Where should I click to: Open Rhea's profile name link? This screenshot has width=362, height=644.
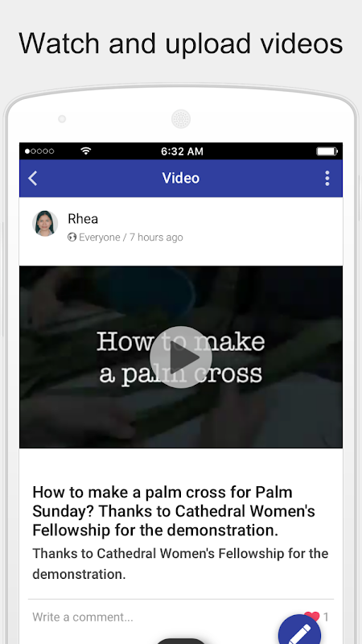[83, 219]
